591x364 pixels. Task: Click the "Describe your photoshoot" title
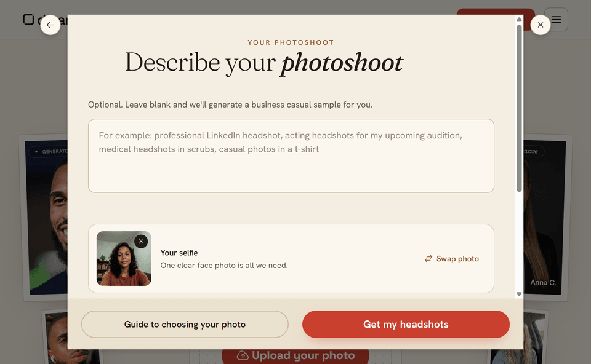point(264,63)
